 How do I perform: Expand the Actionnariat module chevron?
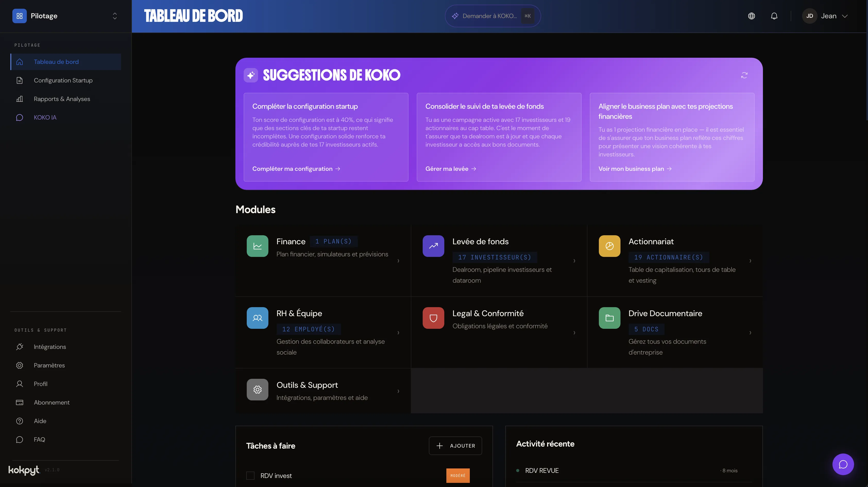pyautogui.click(x=750, y=261)
